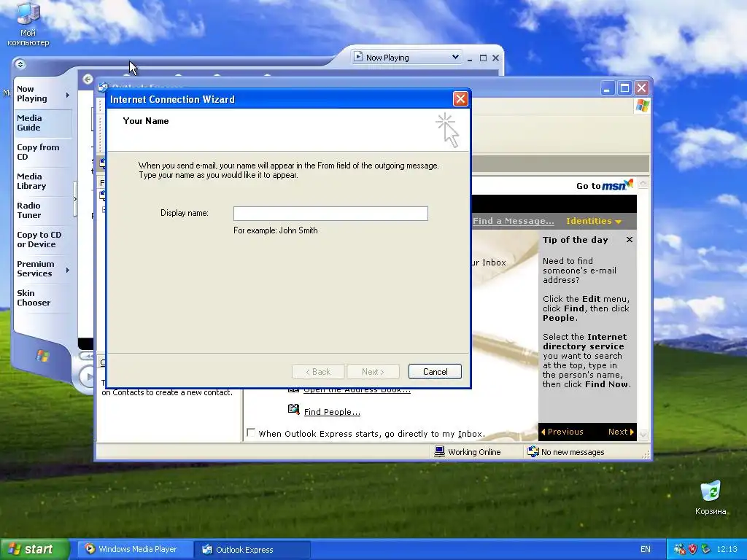Image resolution: width=747 pixels, height=560 pixels.
Task: Select Copy to CD or Device
Action: tap(39, 239)
